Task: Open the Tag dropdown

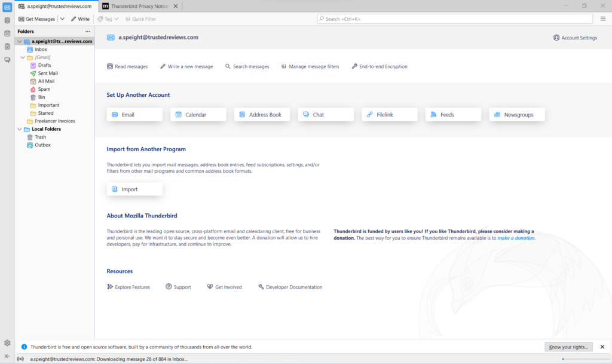Action: point(108,19)
